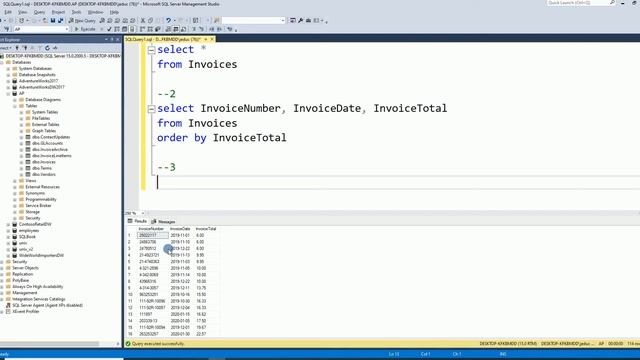640x360 pixels.
Task: Click the Save icon in toolbar
Action: tap(53, 20)
